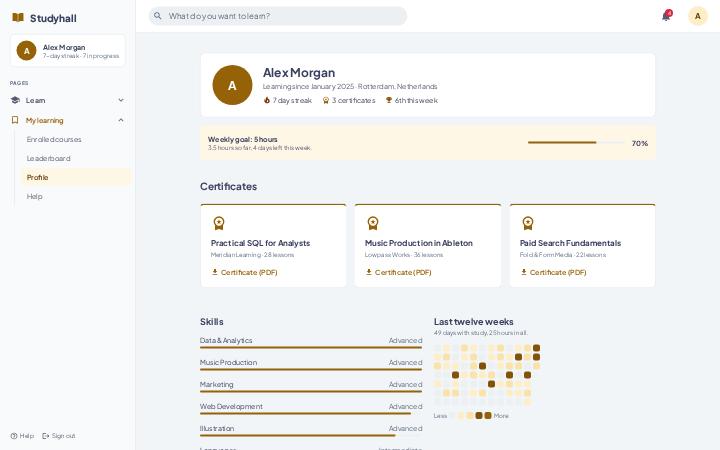Click the Weekly goal: 5 hours text
This screenshot has height=450, width=720.
[x=242, y=139]
